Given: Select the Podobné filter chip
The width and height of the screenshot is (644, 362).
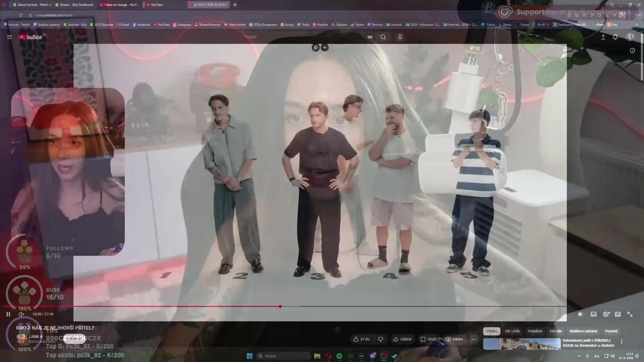Looking at the screenshot, I should point(535,331).
